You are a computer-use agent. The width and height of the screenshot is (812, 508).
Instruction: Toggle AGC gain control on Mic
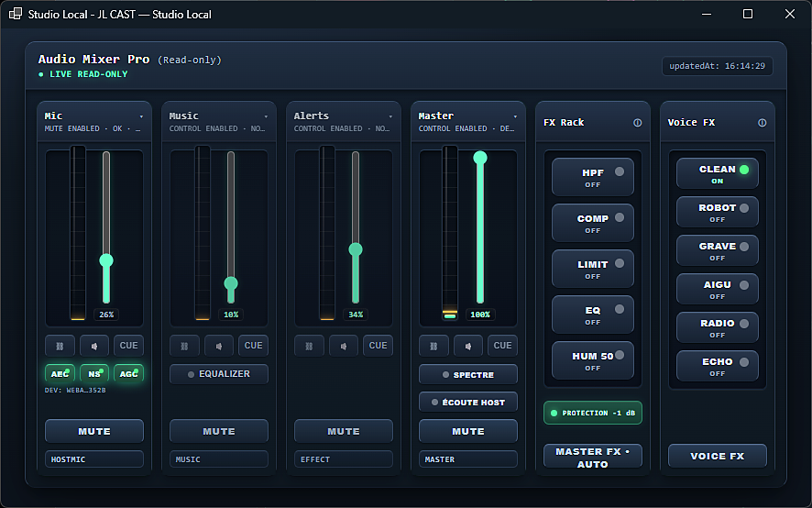(128, 374)
